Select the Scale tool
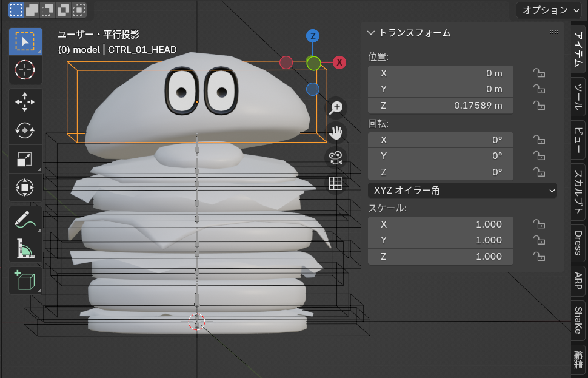Screen dimensions: 588x378 coord(25,159)
